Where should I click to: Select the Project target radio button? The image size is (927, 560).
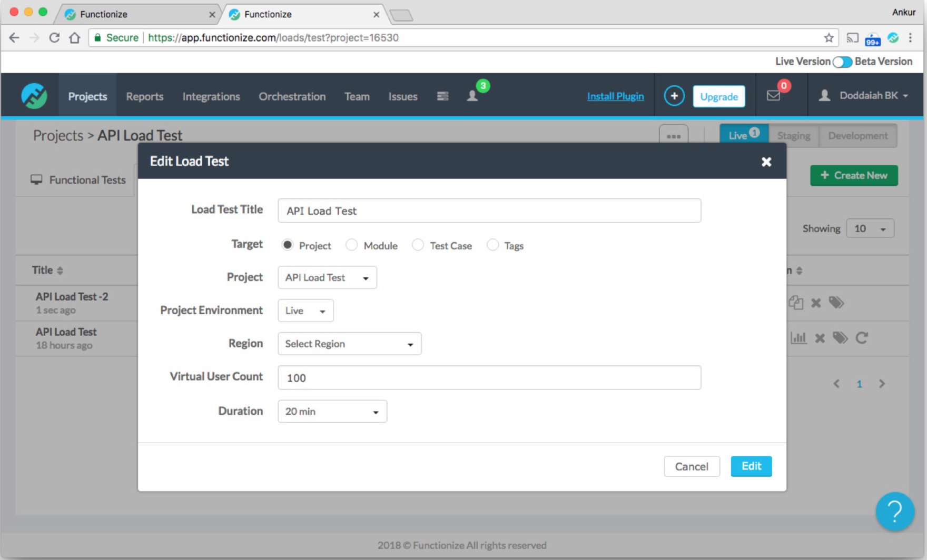(287, 245)
